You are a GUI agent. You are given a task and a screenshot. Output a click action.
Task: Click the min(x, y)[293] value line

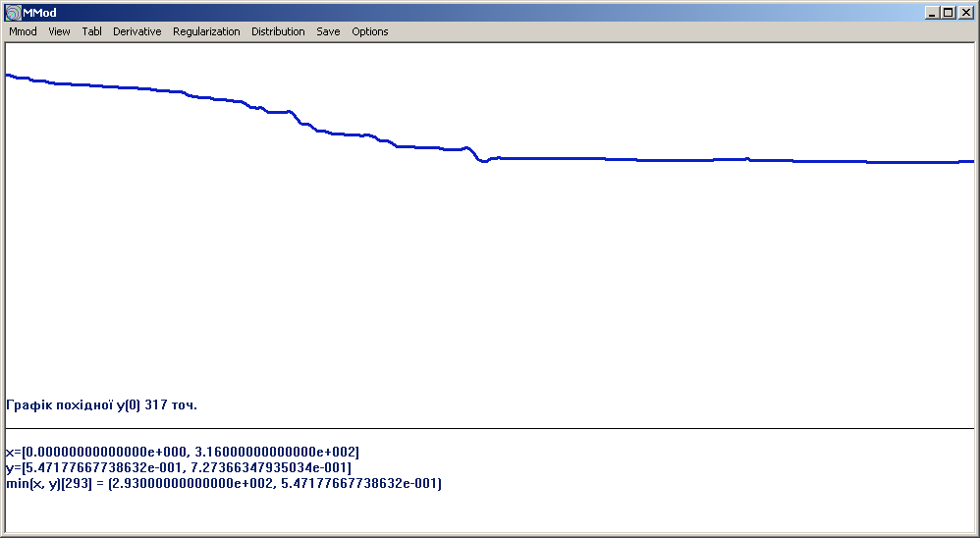(224, 484)
